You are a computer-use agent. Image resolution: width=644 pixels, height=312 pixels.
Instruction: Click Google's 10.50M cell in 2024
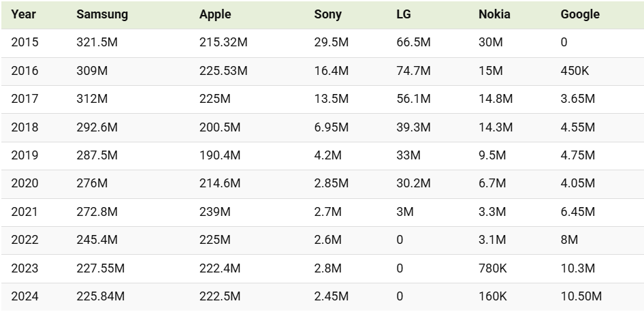click(581, 296)
